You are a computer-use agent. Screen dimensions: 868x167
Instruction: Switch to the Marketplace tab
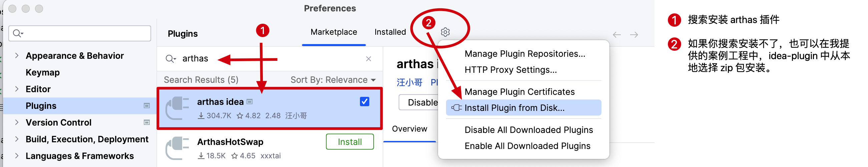coord(334,32)
